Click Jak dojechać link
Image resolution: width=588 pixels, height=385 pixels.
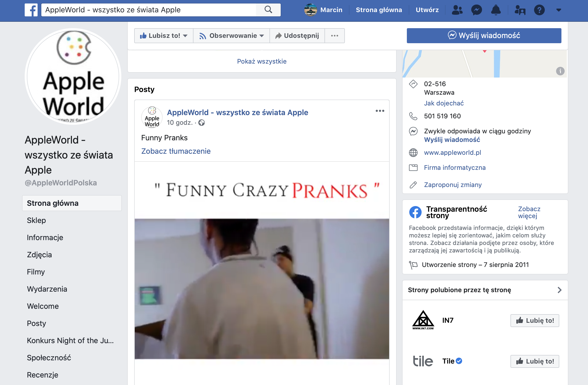(444, 103)
